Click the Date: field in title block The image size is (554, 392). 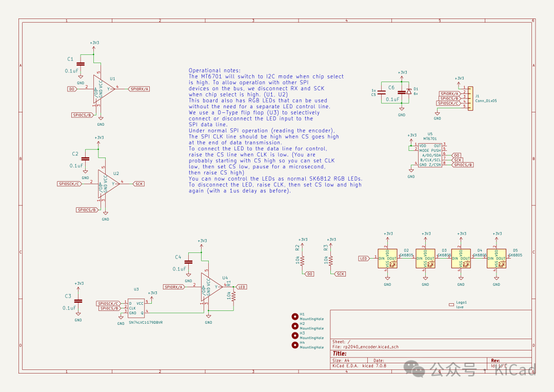379,361
